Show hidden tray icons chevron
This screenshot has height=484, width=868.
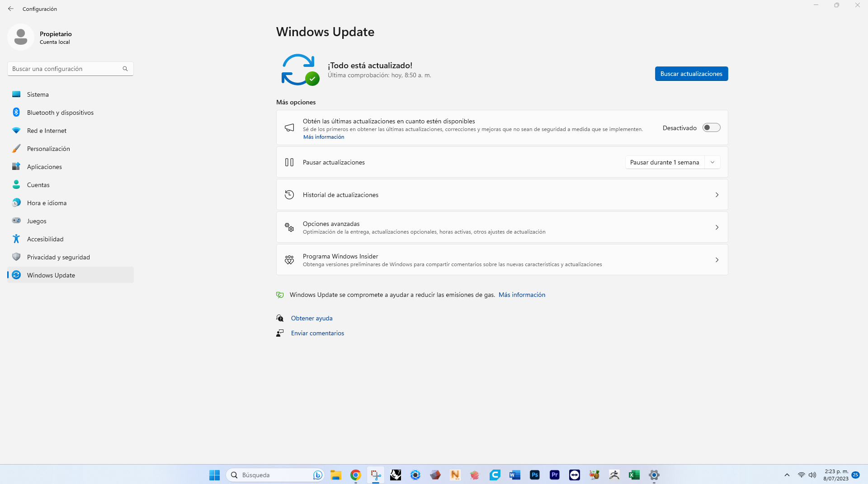click(x=787, y=475)
